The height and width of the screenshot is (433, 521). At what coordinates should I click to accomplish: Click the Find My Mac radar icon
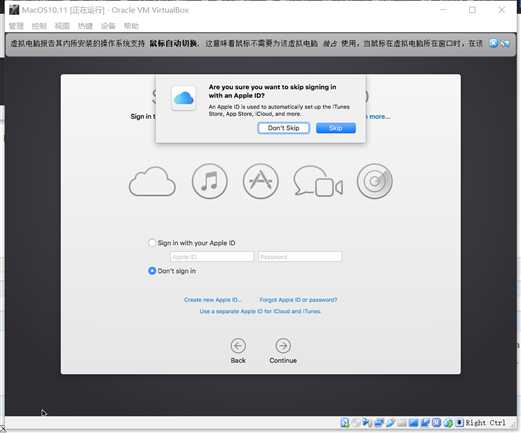click(375, 181)
